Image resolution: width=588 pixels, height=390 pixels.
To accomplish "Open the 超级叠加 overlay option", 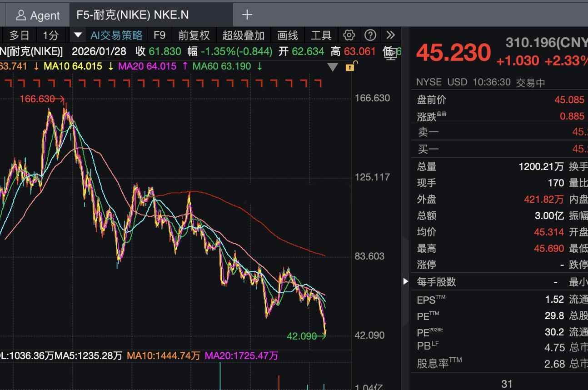I will click(x=244, y=35).
